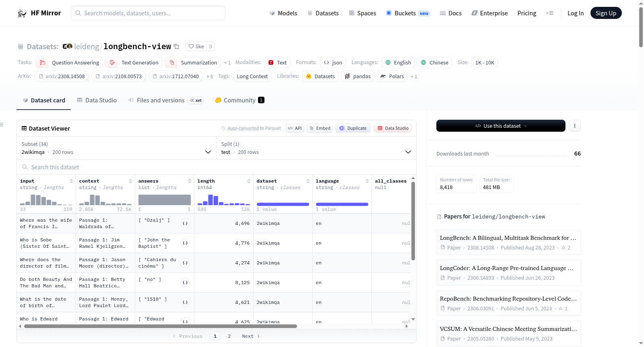Open the arxiv:2308.14508 tag
This screenshot has height=347, width=644.
point(62,76)
